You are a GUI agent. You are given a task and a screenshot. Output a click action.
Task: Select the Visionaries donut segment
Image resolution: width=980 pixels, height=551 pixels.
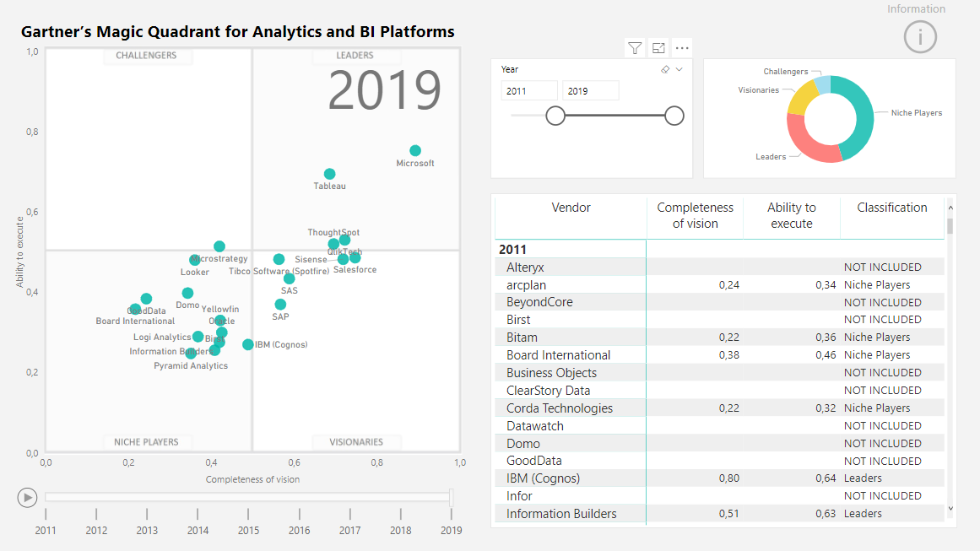[802, 98]
